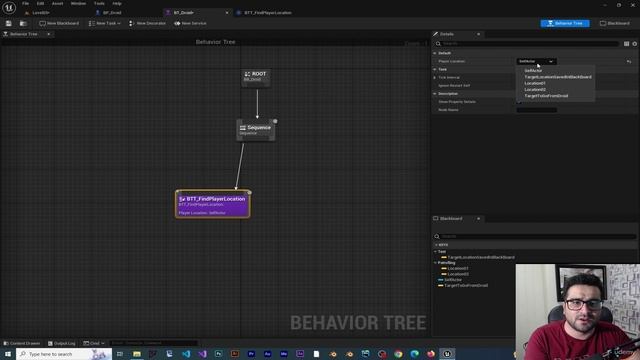Viewport: 640px width, 360px height.
Task: Open the Edit menu
Action: coord(40,3)
